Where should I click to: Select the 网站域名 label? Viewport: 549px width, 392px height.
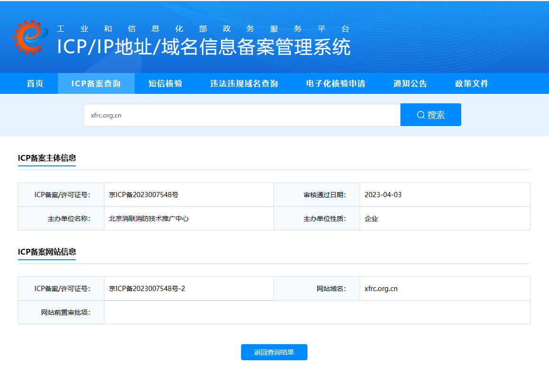331,289
